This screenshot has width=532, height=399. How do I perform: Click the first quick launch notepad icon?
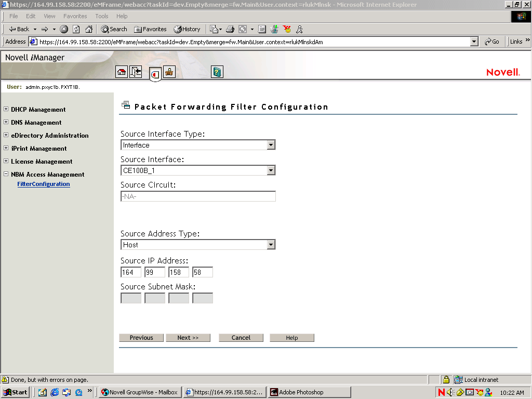coord(43,392)
